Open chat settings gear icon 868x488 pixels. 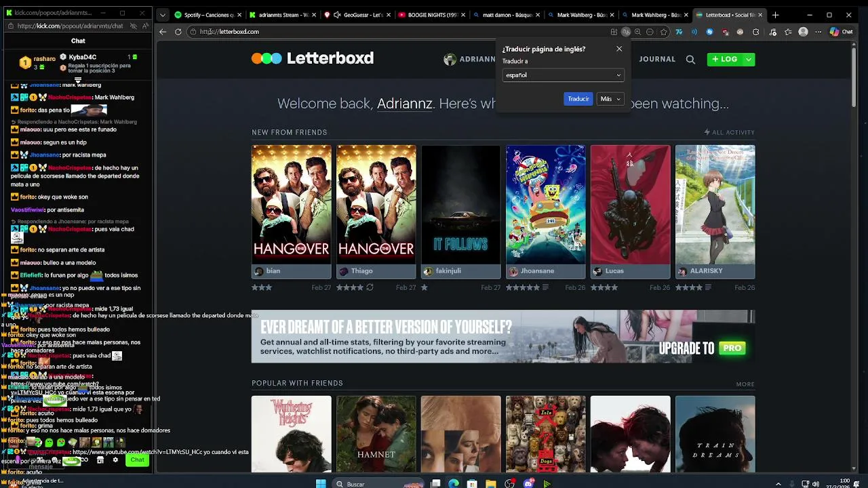(115, 460)
